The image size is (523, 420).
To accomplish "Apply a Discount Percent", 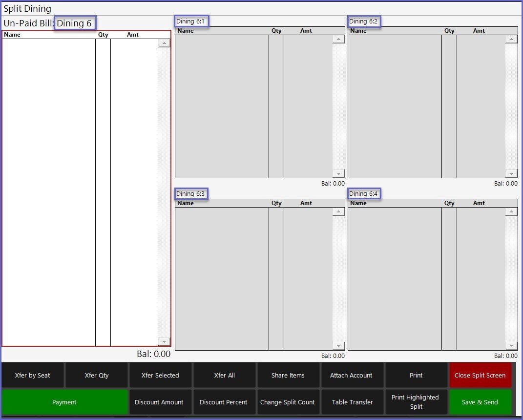I will [x=224, y=402].
